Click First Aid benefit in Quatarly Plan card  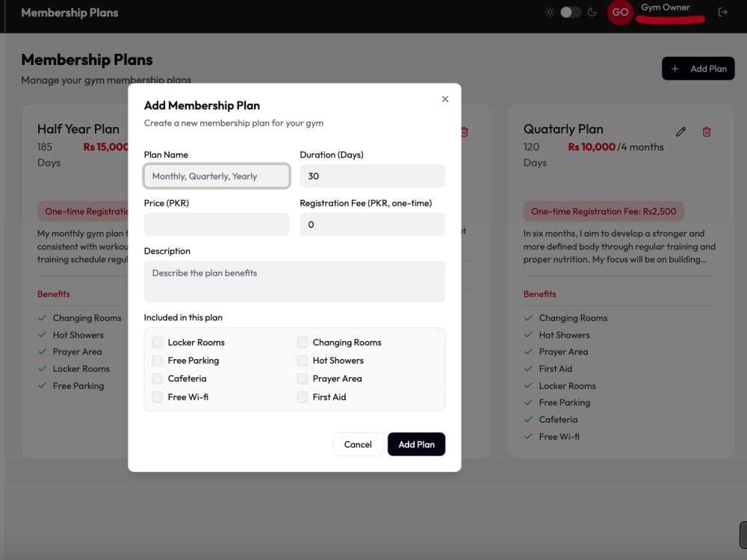[556, 369]
